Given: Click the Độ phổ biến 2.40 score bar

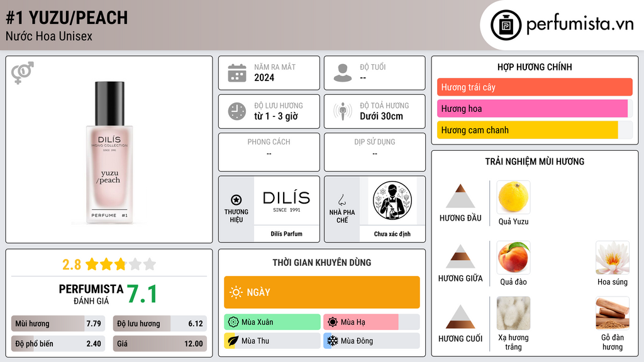Looking at the screenshot, I should coord(58,344).
